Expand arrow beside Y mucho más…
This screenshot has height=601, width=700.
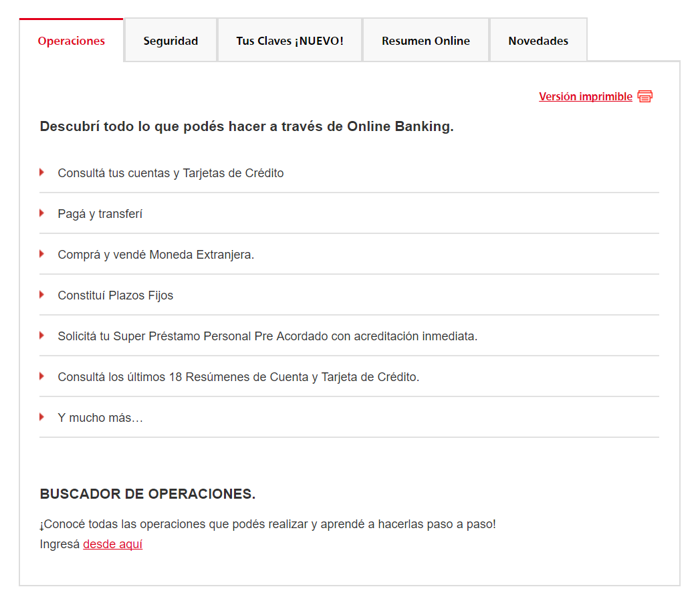41,417
